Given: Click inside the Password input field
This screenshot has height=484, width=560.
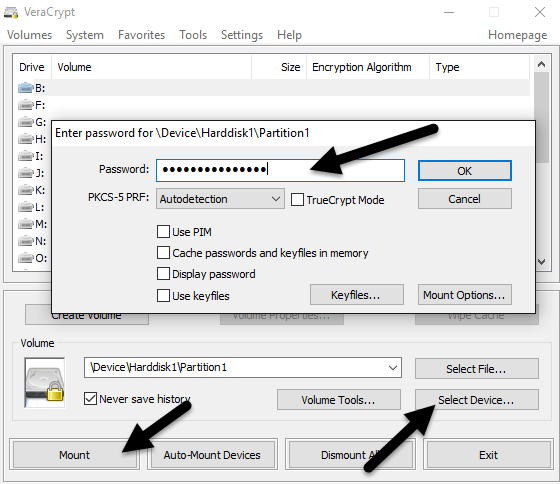Looking at the screenshot, I should coord(280,170).
